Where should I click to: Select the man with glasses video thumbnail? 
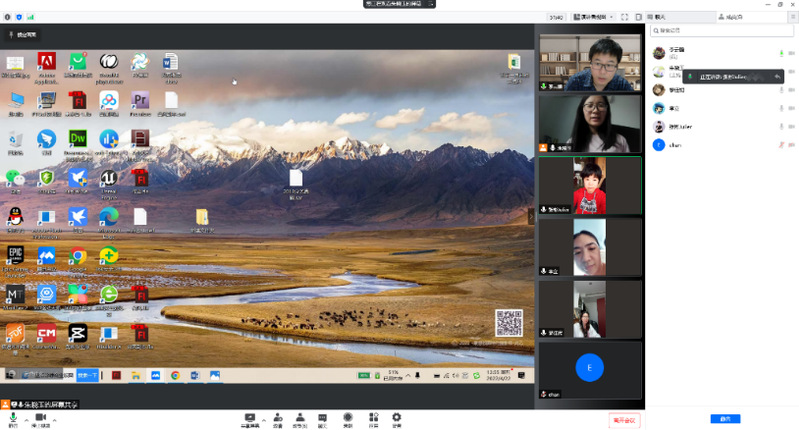click(590, 62)
